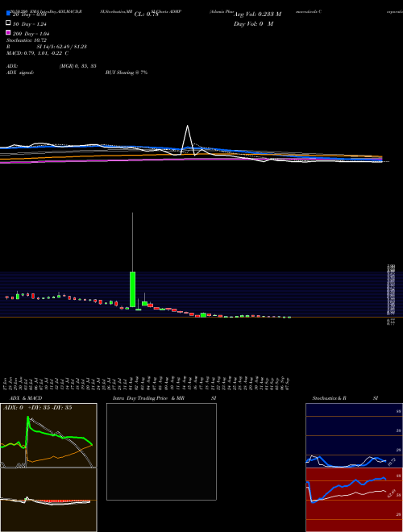The width and height of the screenshot is (403, 532).
Task: Click the 'MACD: 0.79, 1.01, -0.22 C' line
Action: point(37,53)
